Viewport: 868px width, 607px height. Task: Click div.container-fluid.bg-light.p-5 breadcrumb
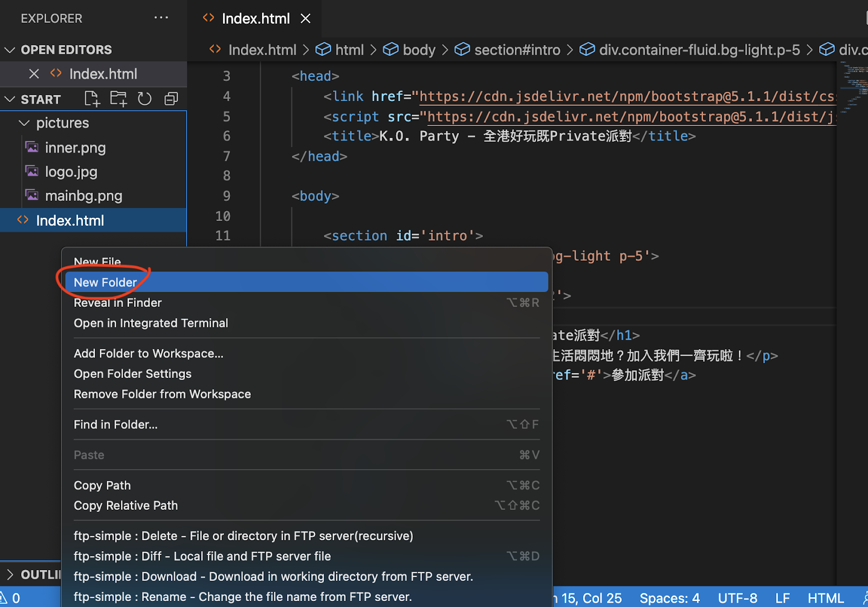coord(699,50)
